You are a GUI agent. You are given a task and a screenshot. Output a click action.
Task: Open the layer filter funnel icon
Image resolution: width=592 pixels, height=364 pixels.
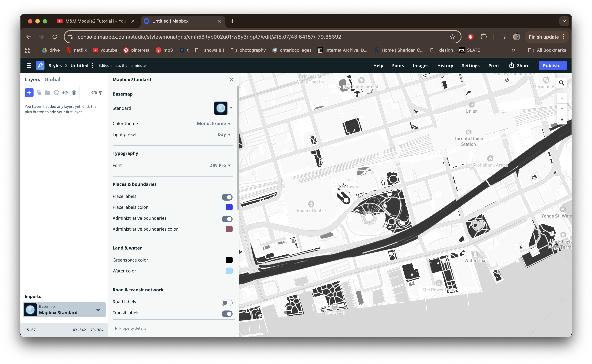[x=100, y=93]
